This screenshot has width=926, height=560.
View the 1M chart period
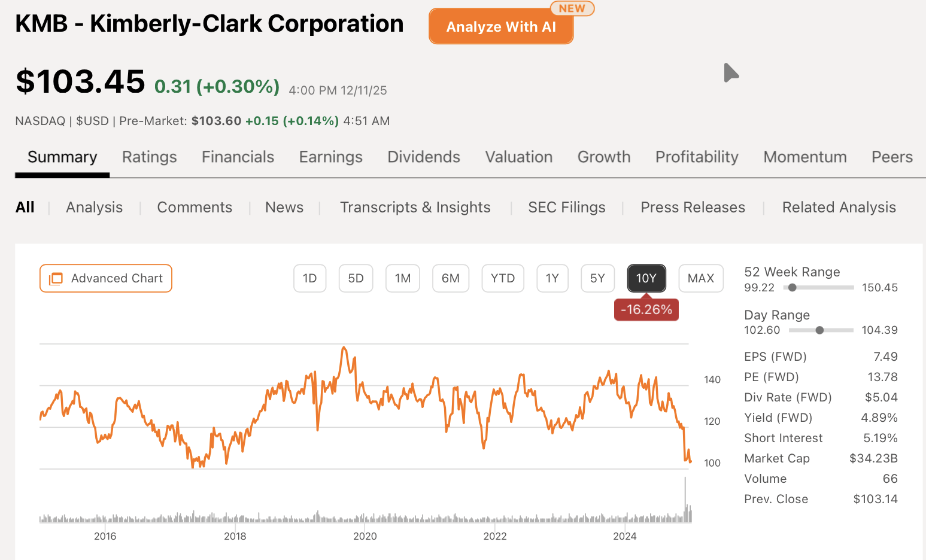coord(402,278)
